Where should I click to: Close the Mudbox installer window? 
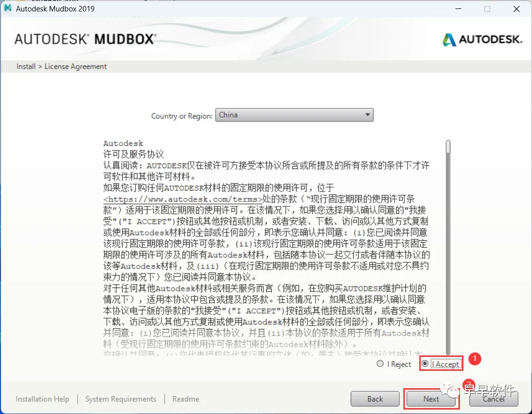tap(517, 9)
